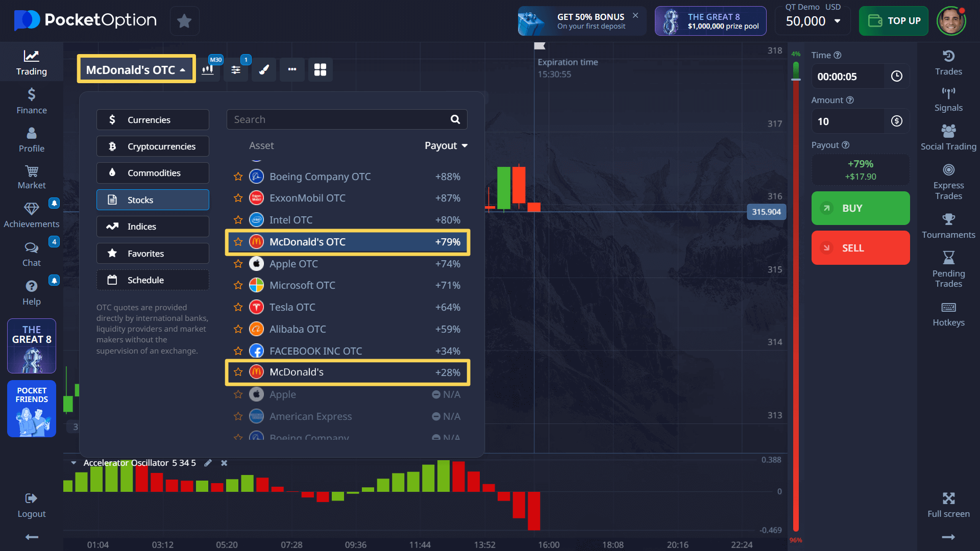980x551 pixels.
Task: Open the chart type M30 icon
Action: (x=208, y=69)
